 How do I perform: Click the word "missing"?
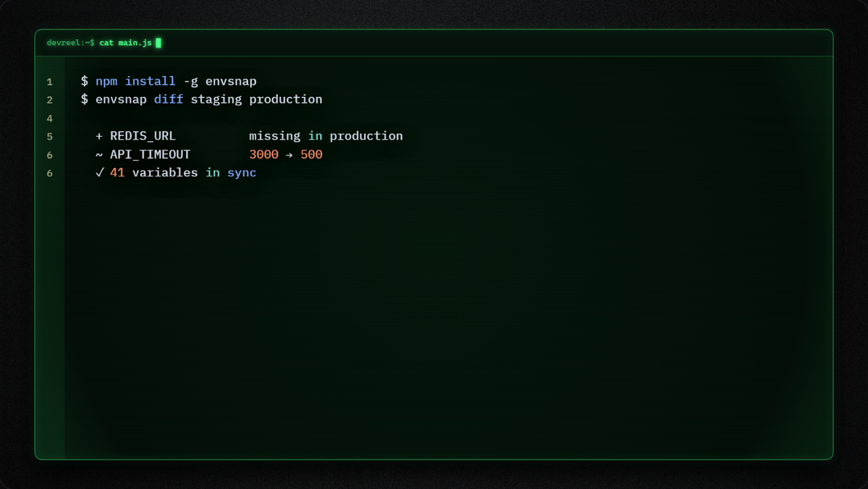(275, 136)
